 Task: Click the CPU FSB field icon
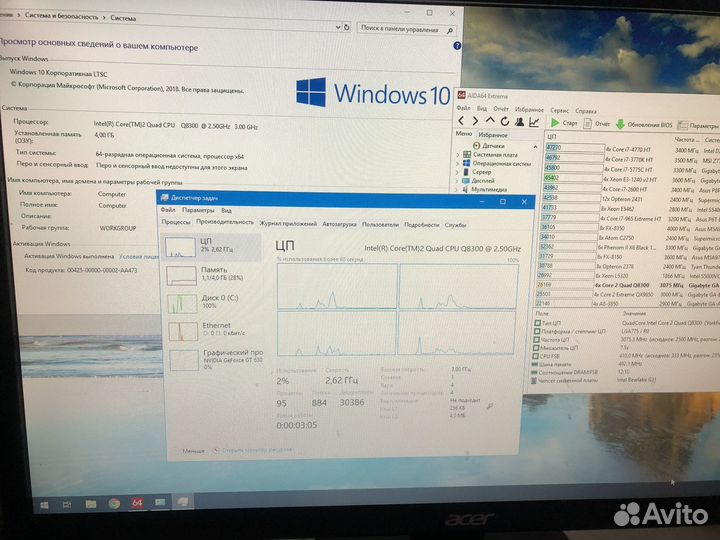[x=535, y=356]
